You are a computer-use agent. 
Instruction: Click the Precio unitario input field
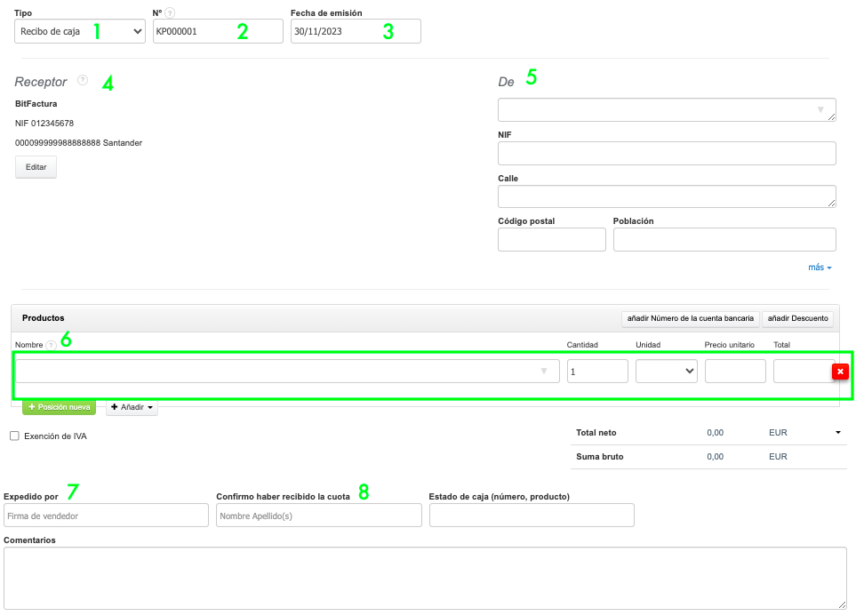[735, 372]
